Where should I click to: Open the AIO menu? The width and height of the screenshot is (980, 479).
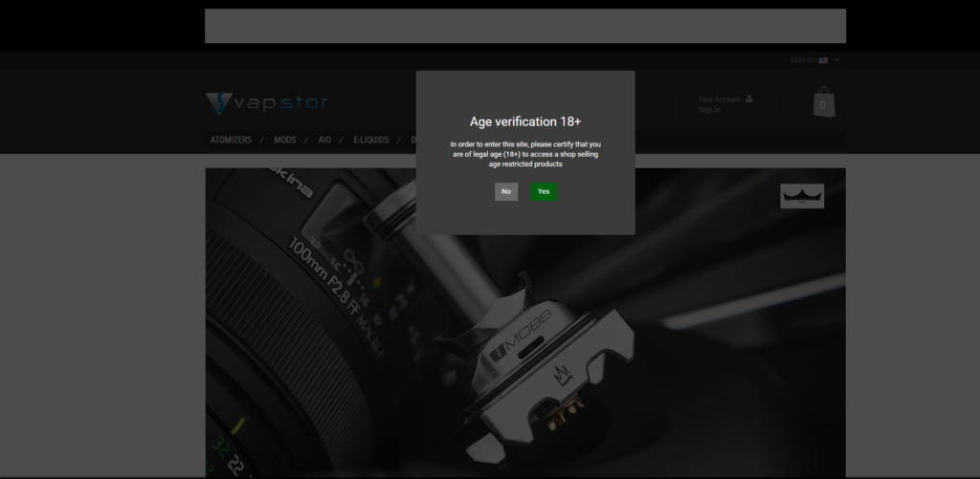(324, 140)
